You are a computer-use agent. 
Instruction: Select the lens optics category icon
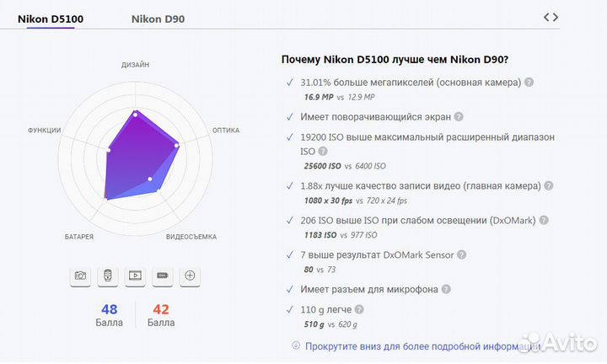point(108,276)
